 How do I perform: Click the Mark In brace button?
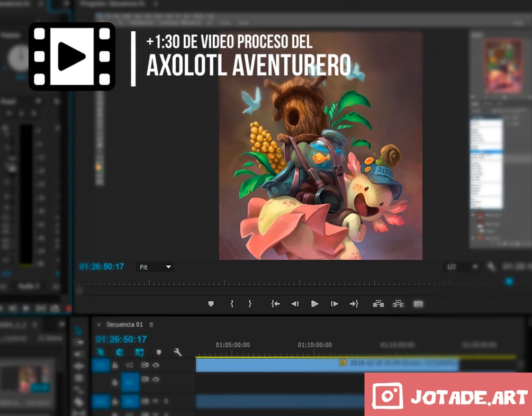(232, 304)
